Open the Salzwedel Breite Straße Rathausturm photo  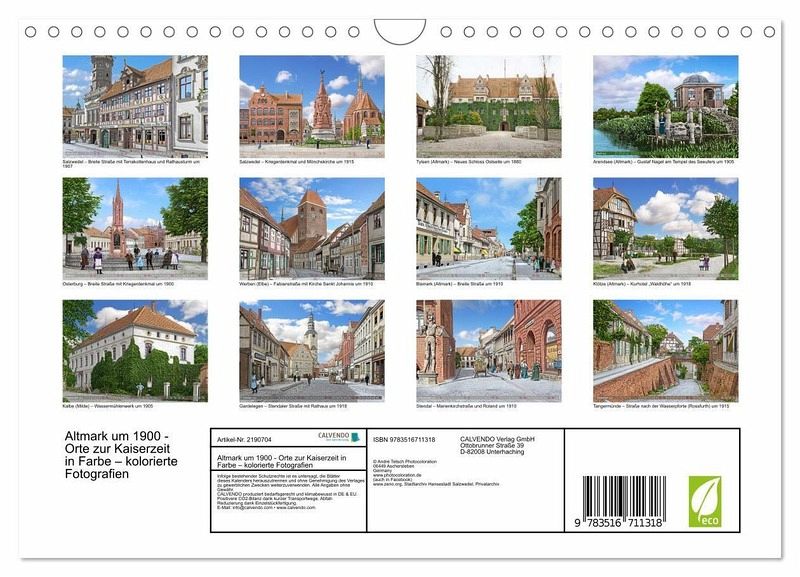click(x=135, y=106)
